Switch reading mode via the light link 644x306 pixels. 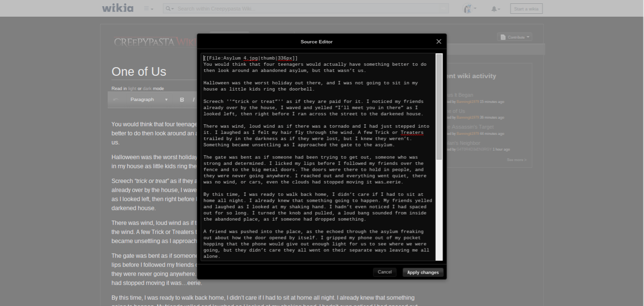coord(132,89)
